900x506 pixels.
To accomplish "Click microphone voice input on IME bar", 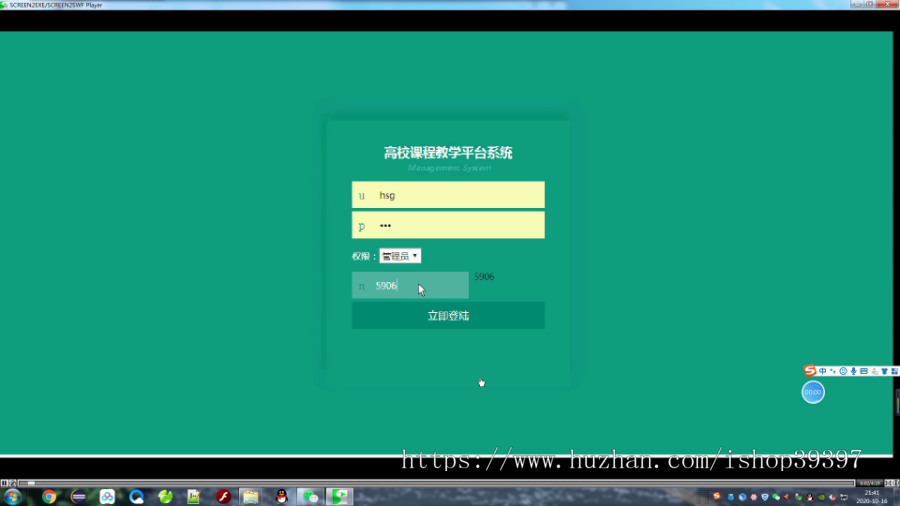I will pyautogui.click(x=854, y=371).
